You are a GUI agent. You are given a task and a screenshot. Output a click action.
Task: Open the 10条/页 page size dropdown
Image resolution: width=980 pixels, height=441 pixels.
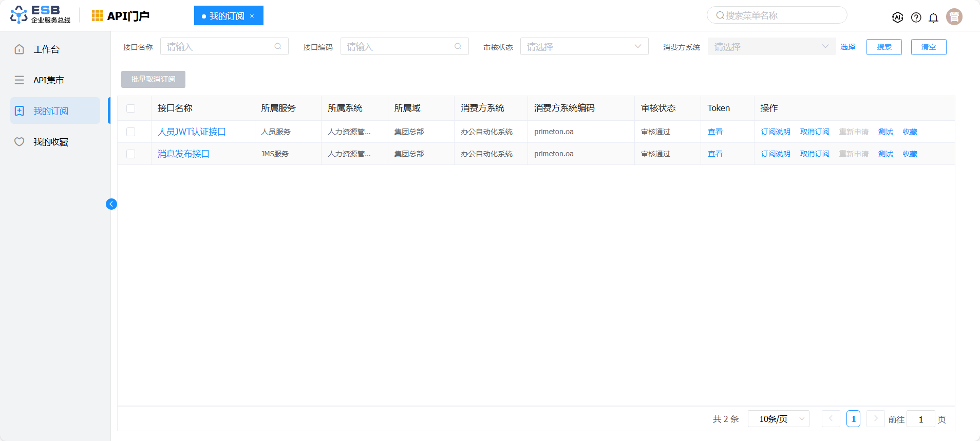pos(778,419)
